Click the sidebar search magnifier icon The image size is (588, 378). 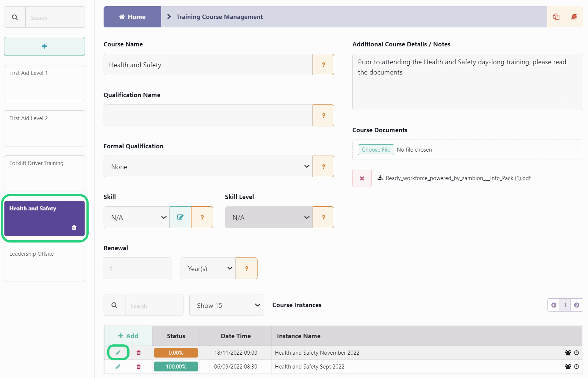coord(15,17)
